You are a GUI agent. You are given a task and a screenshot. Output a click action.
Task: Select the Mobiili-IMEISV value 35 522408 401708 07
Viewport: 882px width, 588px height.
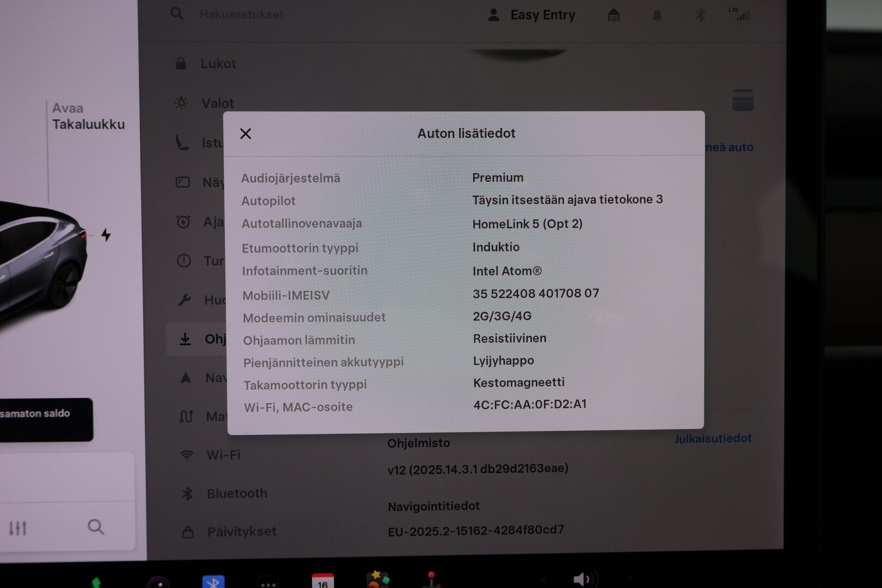(x=536, y=293)
